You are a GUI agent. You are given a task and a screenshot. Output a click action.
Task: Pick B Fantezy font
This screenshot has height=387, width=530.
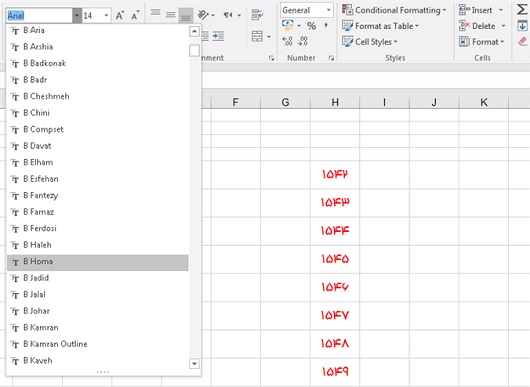(97, 195)
